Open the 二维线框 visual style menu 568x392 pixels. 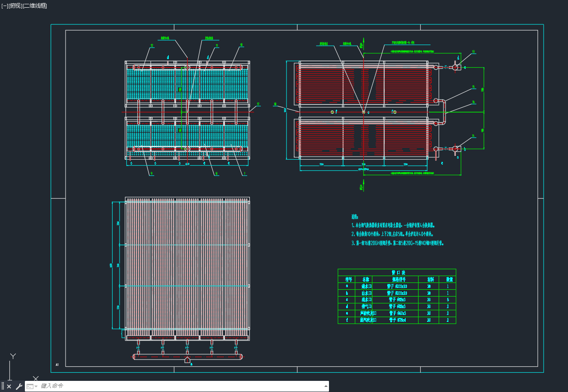tap(35, 6)
